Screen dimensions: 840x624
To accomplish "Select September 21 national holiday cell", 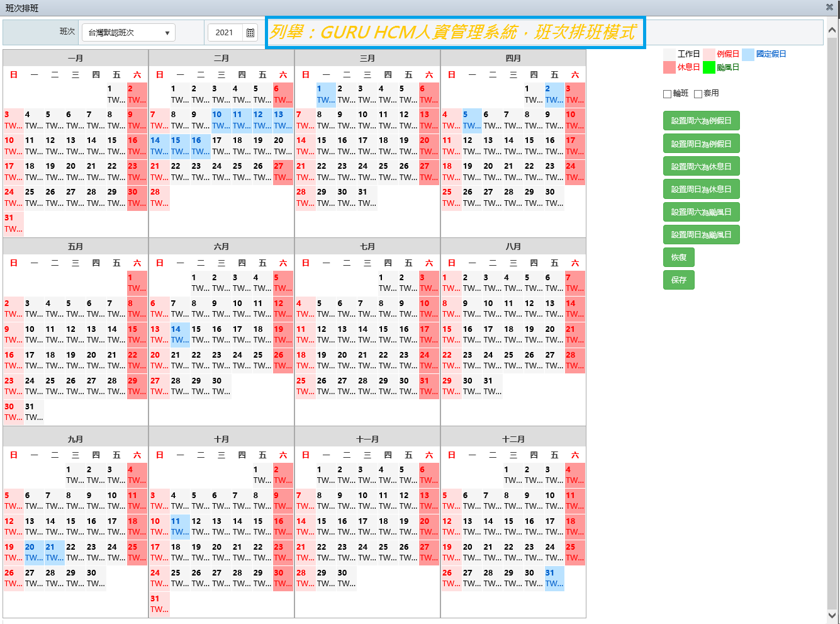I will 54,552.
